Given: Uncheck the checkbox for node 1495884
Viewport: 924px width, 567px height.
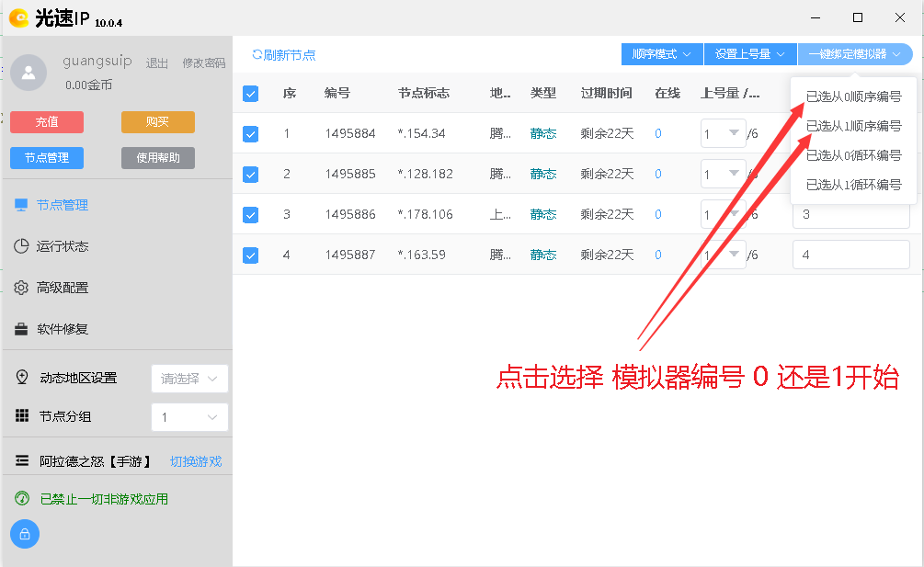Looking at the screenshot, I should [x=250, y=134].
